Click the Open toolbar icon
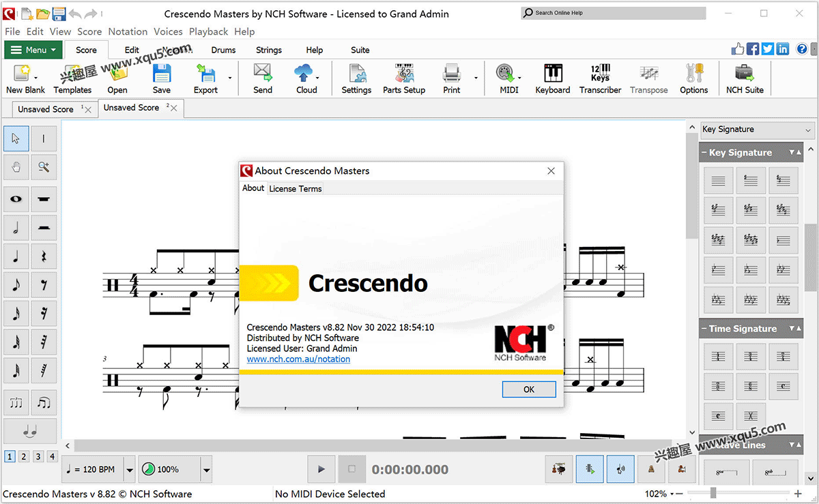The image size is (819, 504). [x=117, y=78]
